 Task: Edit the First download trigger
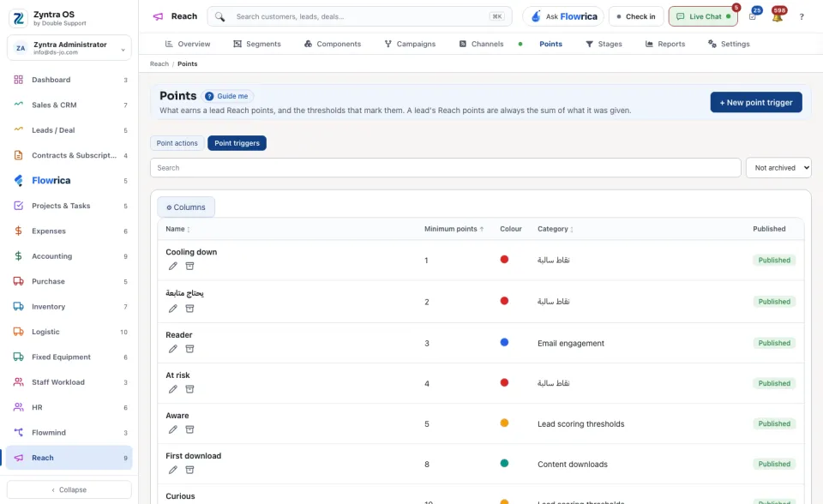tap(172, 471)
